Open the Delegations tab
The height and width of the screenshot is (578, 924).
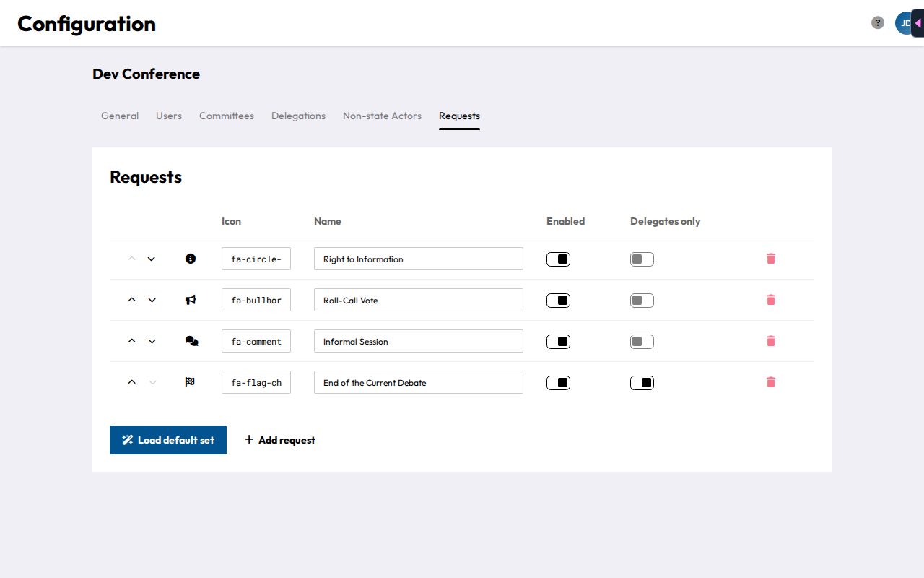(298, 116)
